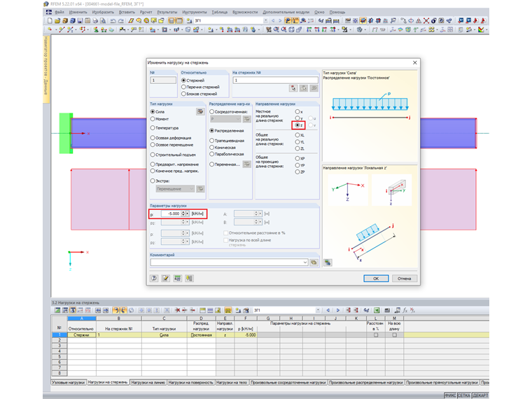The height and width of the screenshot is (399, 532).
Task: Click the next load case arrow in the top toolbar
Action: [280, 21]
